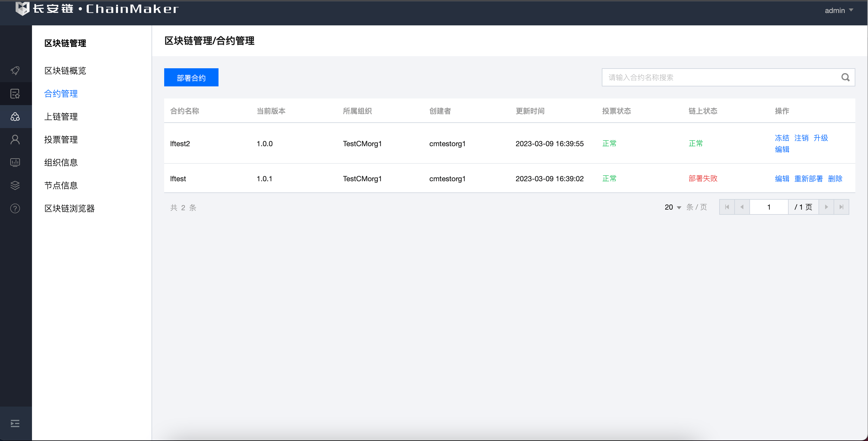This screenshot has height=441, width=868.
Task: Open the certificate document icon in the sidebar
Action: click(15, 94)
